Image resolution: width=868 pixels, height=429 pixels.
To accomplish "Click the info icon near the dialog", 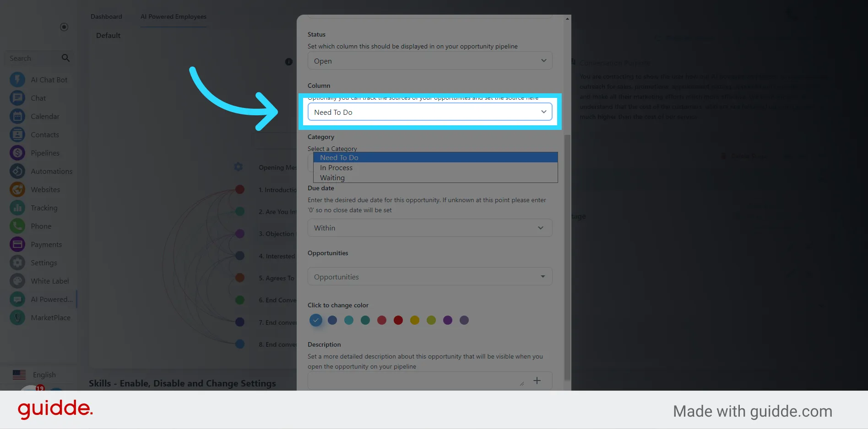I will click(x=289, y=62).
